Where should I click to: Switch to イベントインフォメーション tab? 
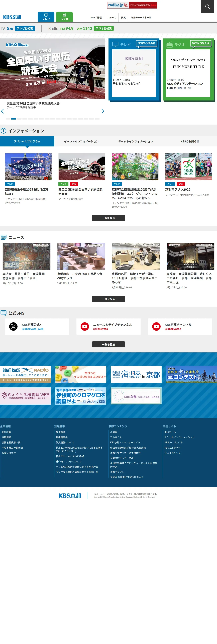[81, 141]
